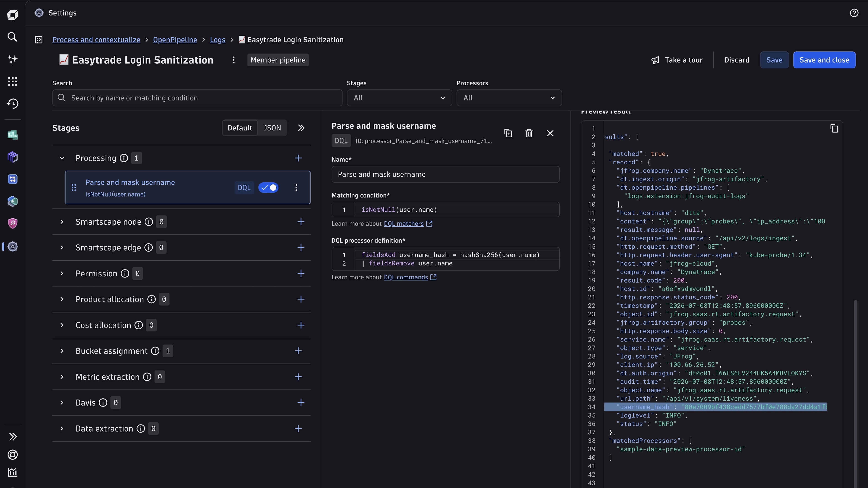Open the blue square app icon

point(13,179)
